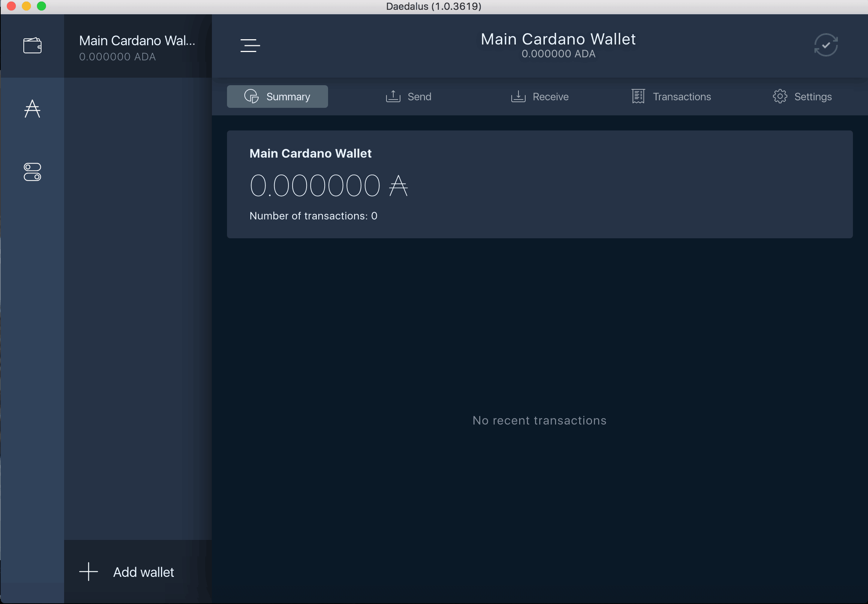Click the Settings gear icon tab
The width and height of the screenshot is (868, 604).
pos(778,96)
